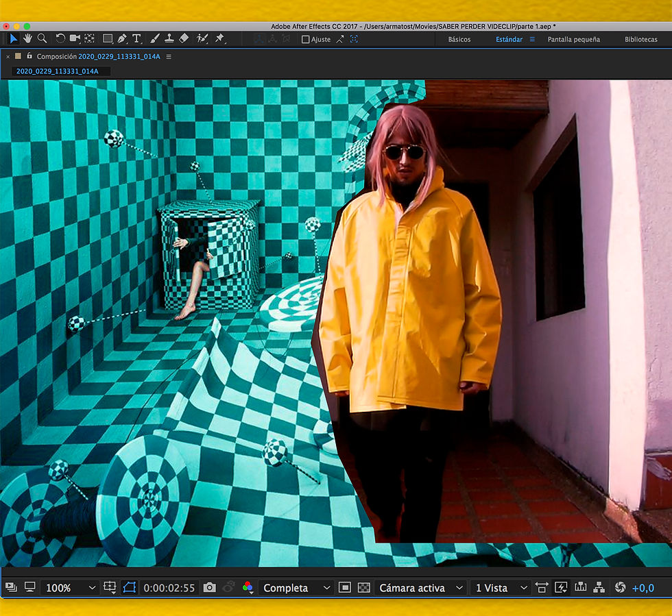Select the Horizontal Type tool
The image size is (672, 616).
136,39
